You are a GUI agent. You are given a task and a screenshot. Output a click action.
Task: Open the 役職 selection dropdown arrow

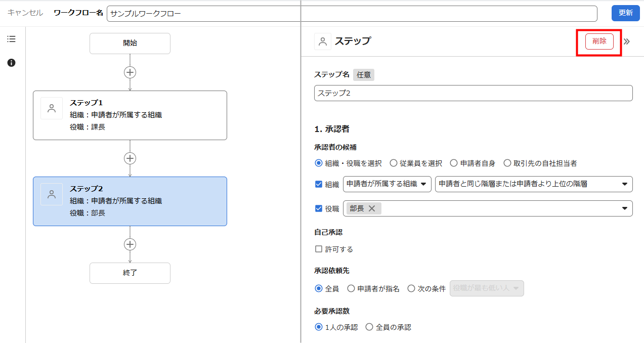tap(624, 208)
